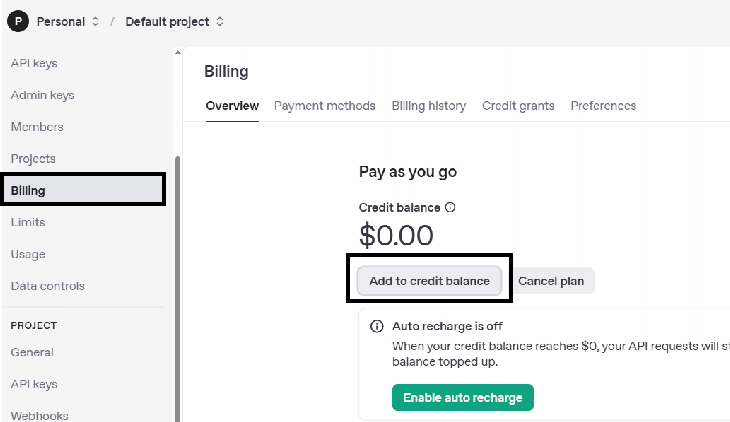Open the Projects sidebar item
Image resolution: width=730 pixels, height=422 pixels.
coord(33,159)
